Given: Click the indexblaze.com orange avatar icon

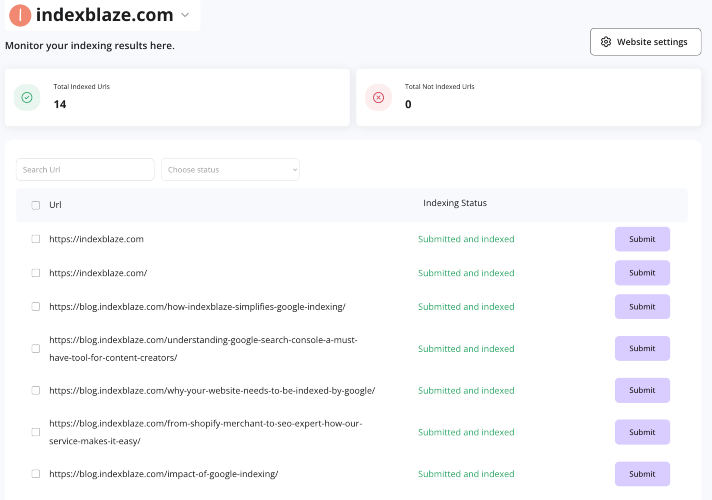Looking at the screenshot, I should tap(20, 15).
